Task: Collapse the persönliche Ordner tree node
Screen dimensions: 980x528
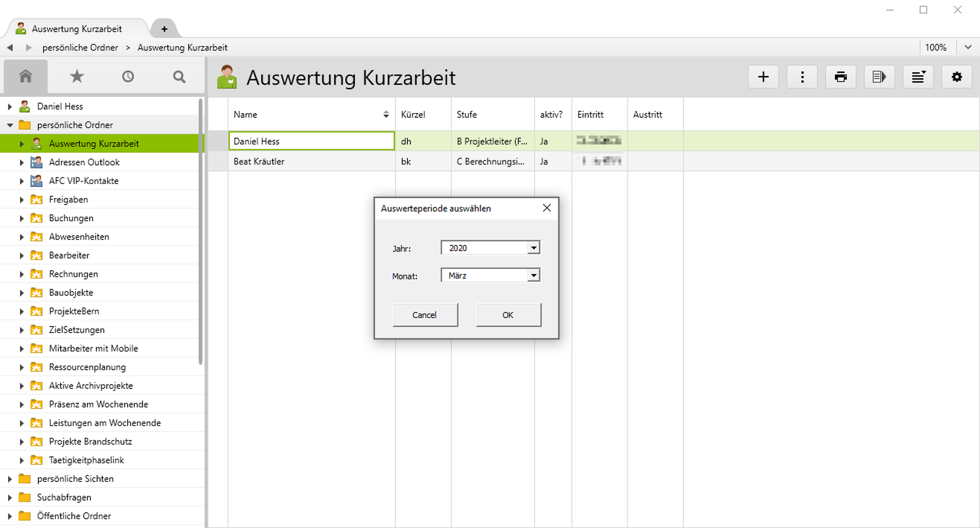Action: [10, 125]
